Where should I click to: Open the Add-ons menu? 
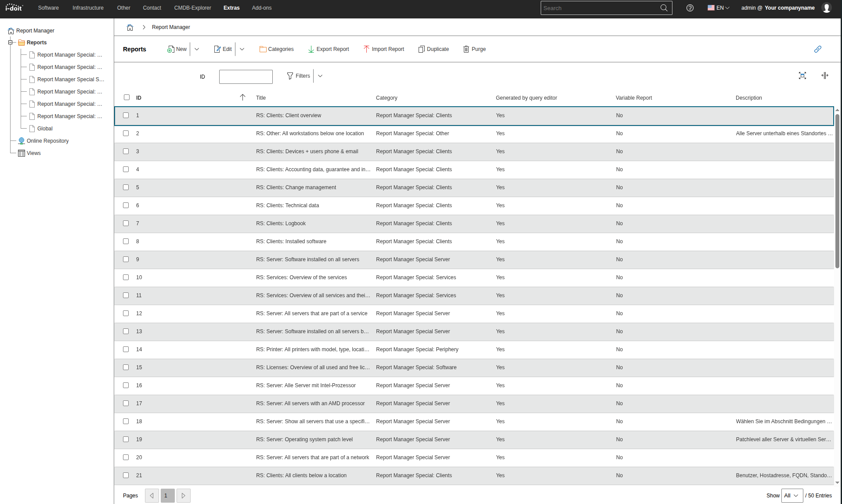[262, 8]
